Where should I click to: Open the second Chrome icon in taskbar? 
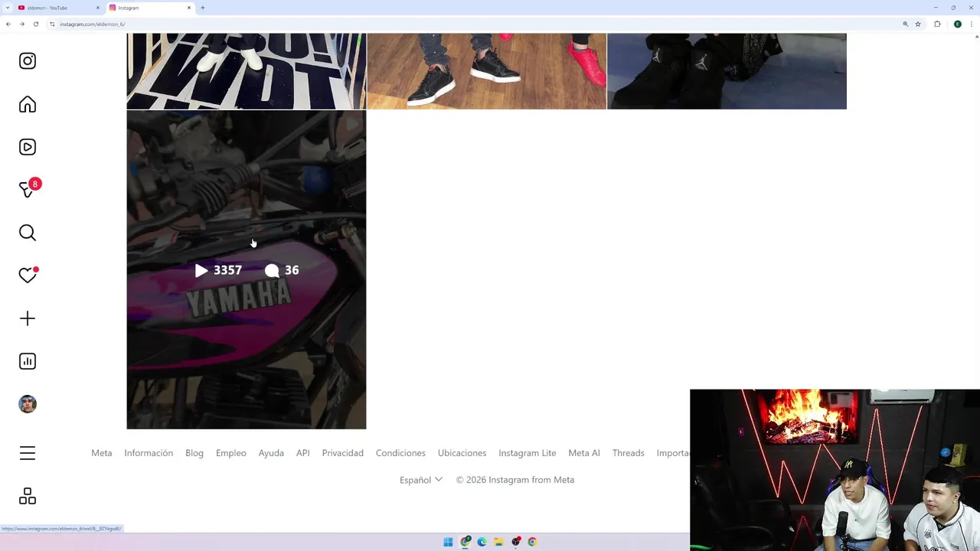pos(532,542)
